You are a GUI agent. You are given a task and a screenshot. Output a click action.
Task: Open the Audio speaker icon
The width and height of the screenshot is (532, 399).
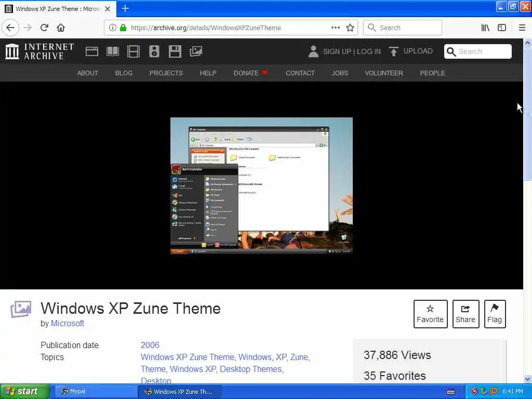pyautogui.click(x=154, y=51)
